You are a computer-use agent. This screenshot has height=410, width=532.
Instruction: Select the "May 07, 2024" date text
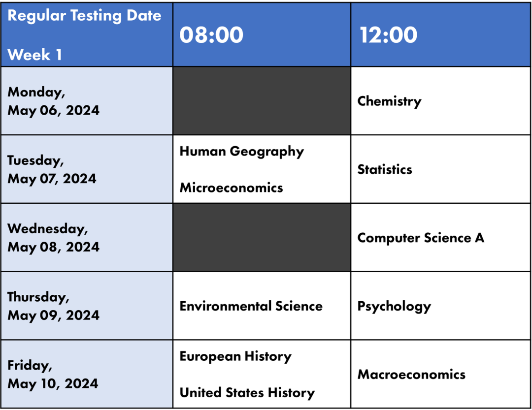pyautogui.click(x=52, y=179)
